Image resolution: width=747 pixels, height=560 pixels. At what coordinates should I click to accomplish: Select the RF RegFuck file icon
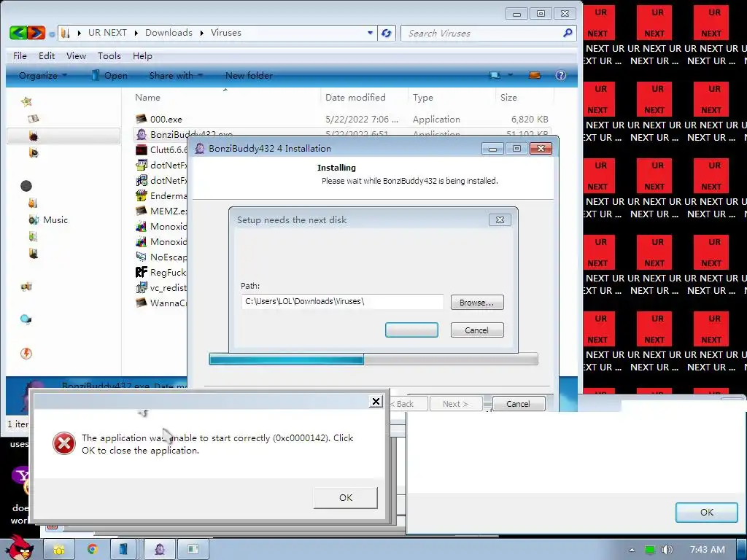click(141, 272)
